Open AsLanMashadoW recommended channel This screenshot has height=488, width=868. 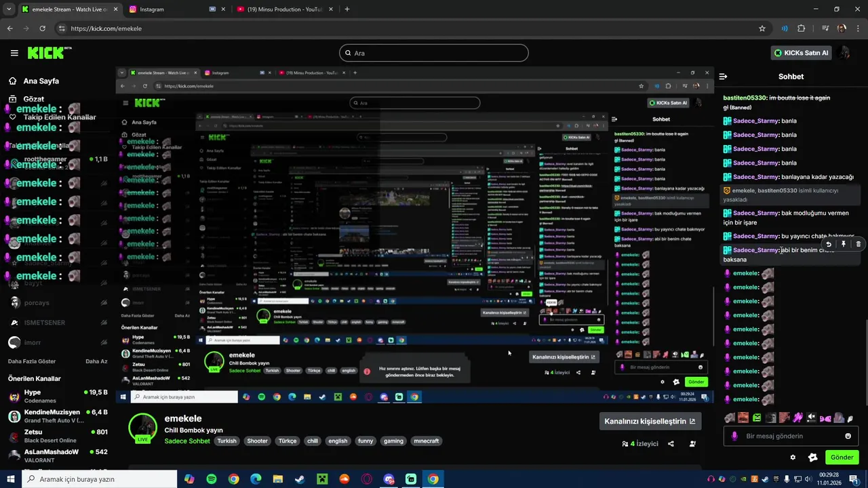click(58, 455)
